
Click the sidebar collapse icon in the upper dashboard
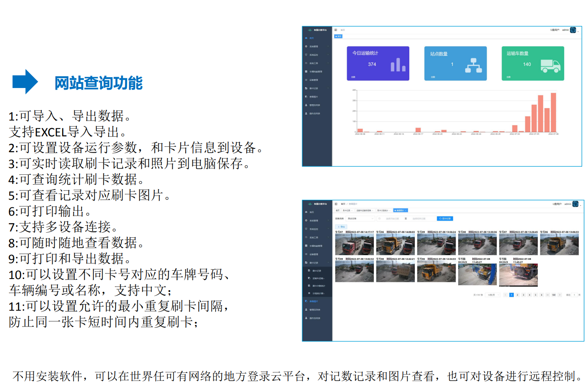(x=336, y=30)
